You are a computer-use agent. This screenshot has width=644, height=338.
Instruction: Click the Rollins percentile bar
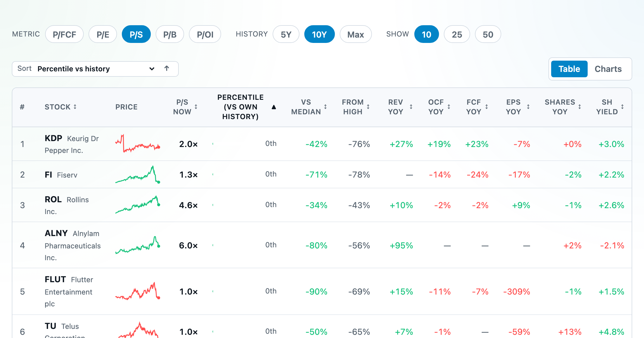[236, 205]
